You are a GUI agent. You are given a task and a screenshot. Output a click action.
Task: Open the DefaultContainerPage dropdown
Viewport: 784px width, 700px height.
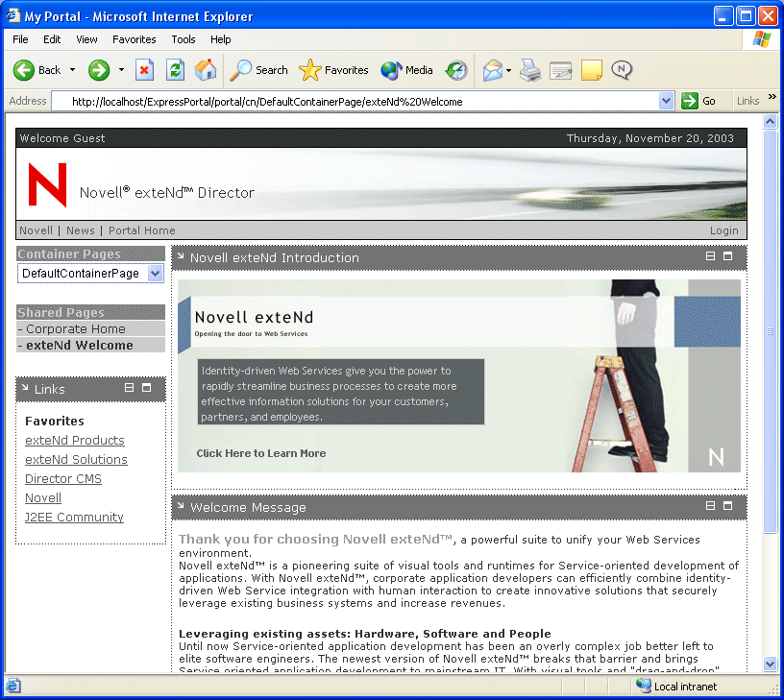(90, 274)
